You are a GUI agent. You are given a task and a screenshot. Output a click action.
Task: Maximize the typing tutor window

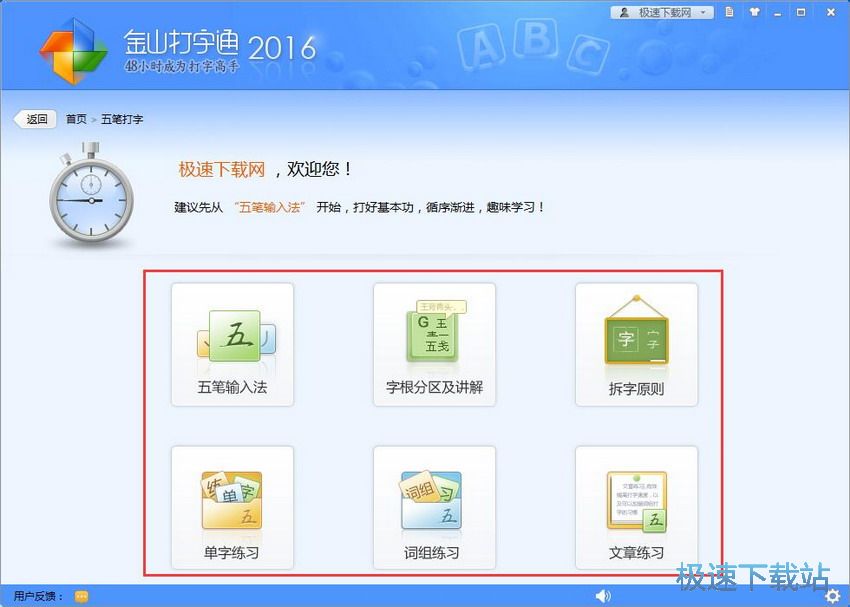801,12
